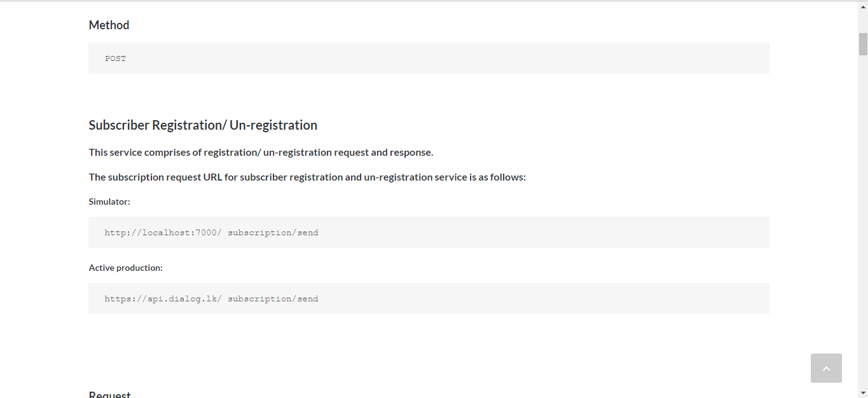Click the Subscriber Registration/ Un-registration heading
The image size is (868, 398).
point(203,125)
